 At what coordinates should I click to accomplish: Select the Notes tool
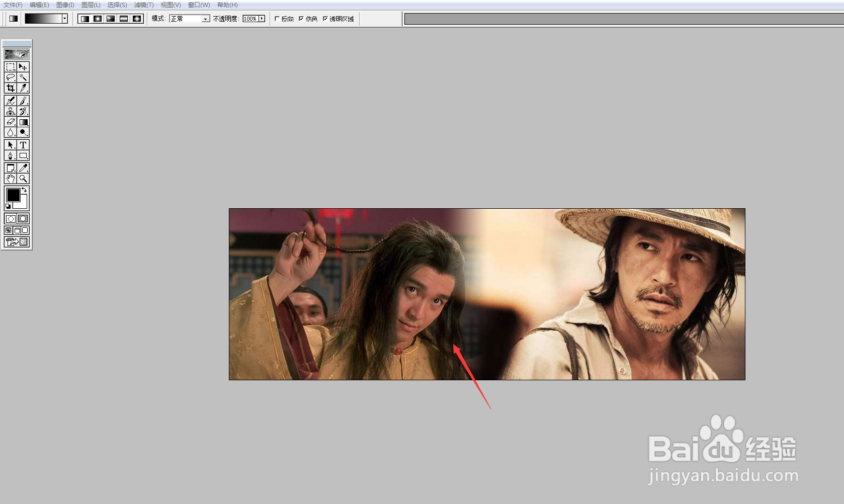[11, 168]
